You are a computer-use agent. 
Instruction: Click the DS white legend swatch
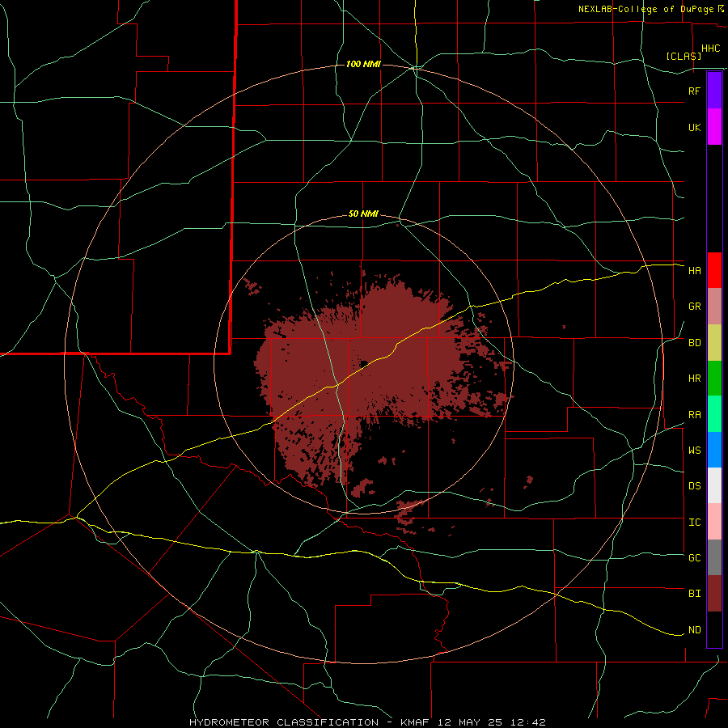[714, 485]
